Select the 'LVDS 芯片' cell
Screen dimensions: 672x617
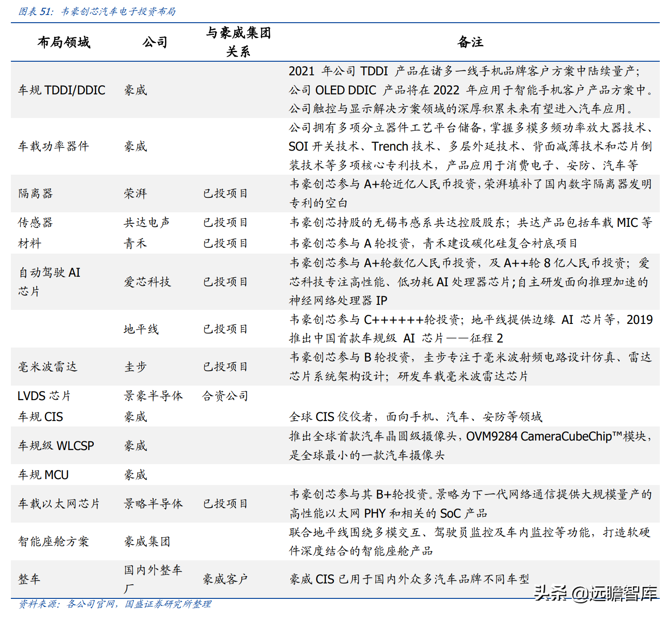click(44, 396)
